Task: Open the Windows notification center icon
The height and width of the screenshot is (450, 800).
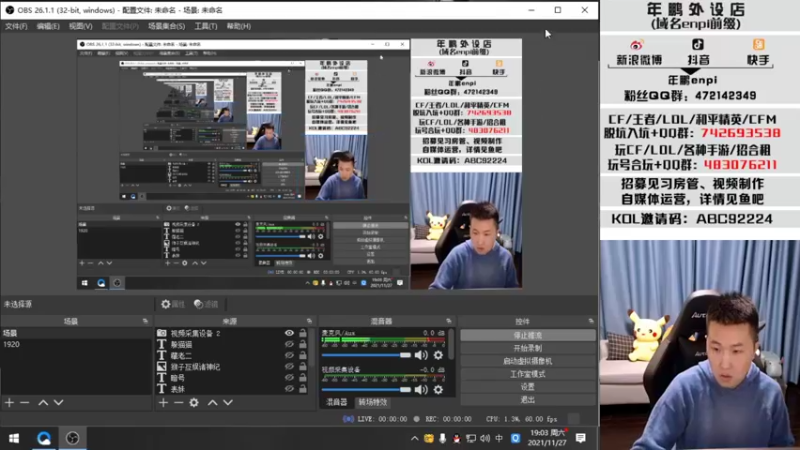Action: click(x=581, y=438)
